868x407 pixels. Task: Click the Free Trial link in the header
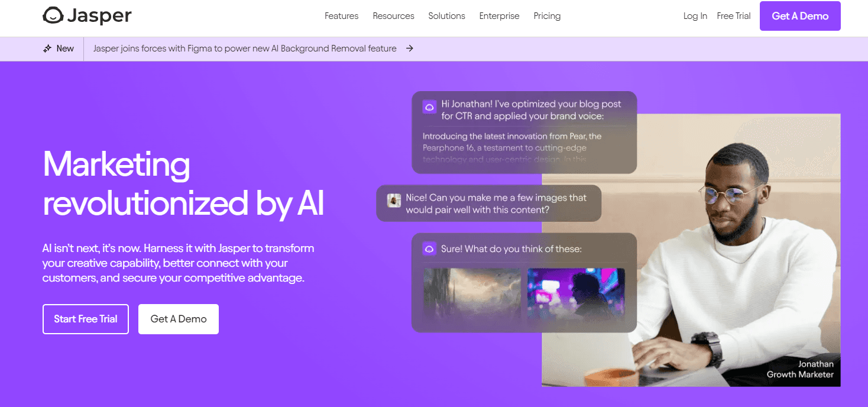[x=733, y=16]
